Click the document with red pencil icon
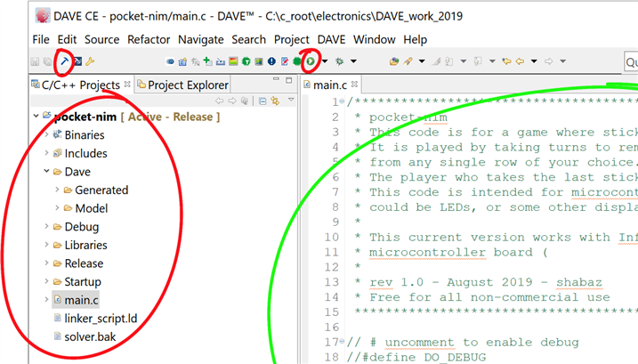The width and height of the screenshot is (638, 364). 285,61
